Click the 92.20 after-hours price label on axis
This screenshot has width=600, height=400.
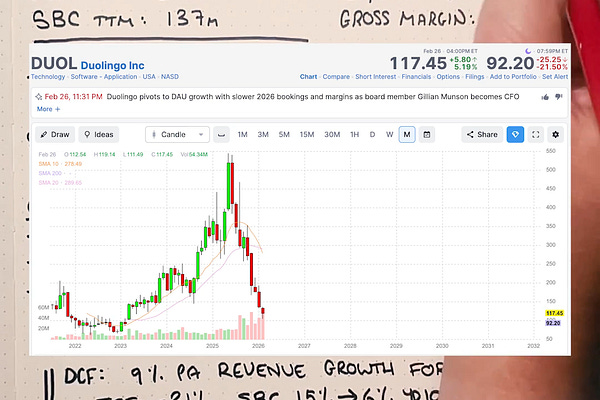click(553, 323)
